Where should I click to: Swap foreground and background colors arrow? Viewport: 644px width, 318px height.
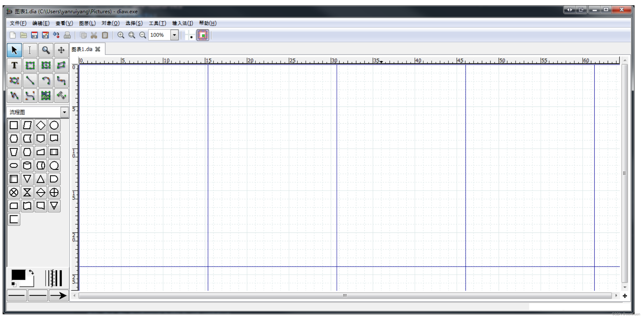[x=31, y=272]
